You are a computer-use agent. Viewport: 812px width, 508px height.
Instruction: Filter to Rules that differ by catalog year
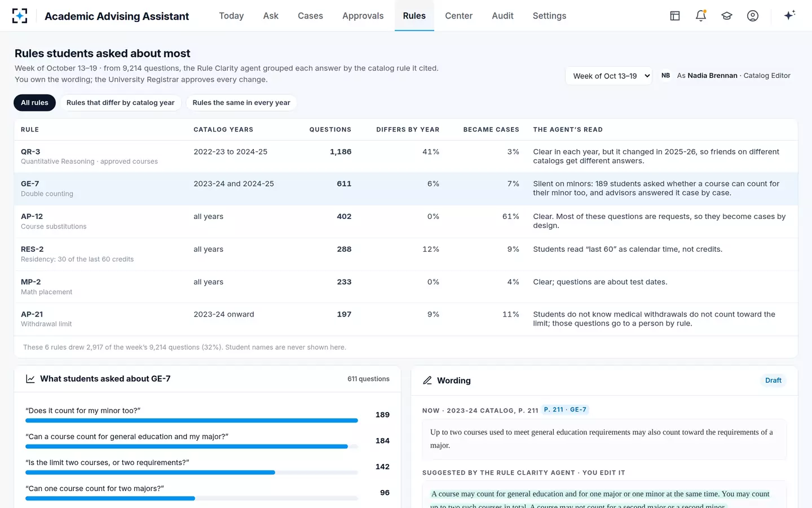pyautogui.click(x=121, y=103)
